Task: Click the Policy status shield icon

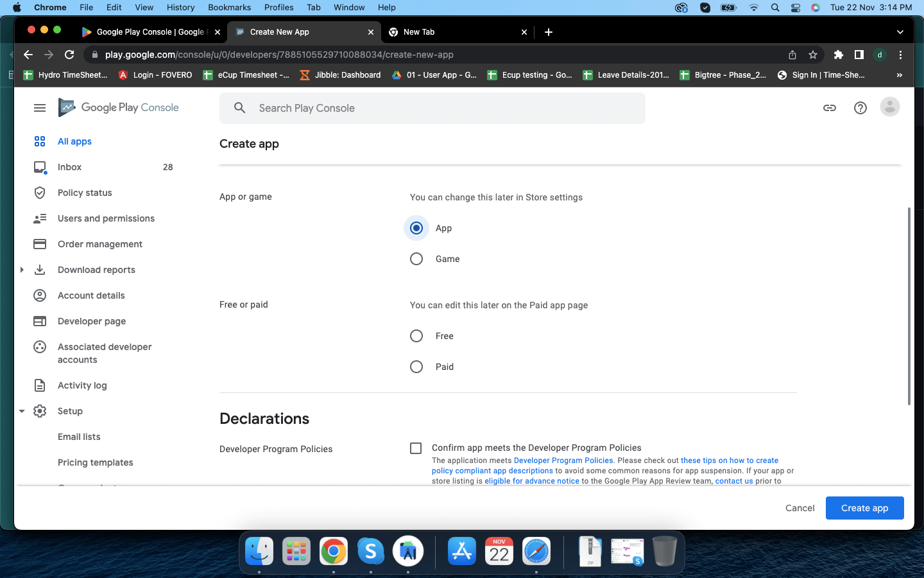Action: pyautogui.click(x=40, y=193)
